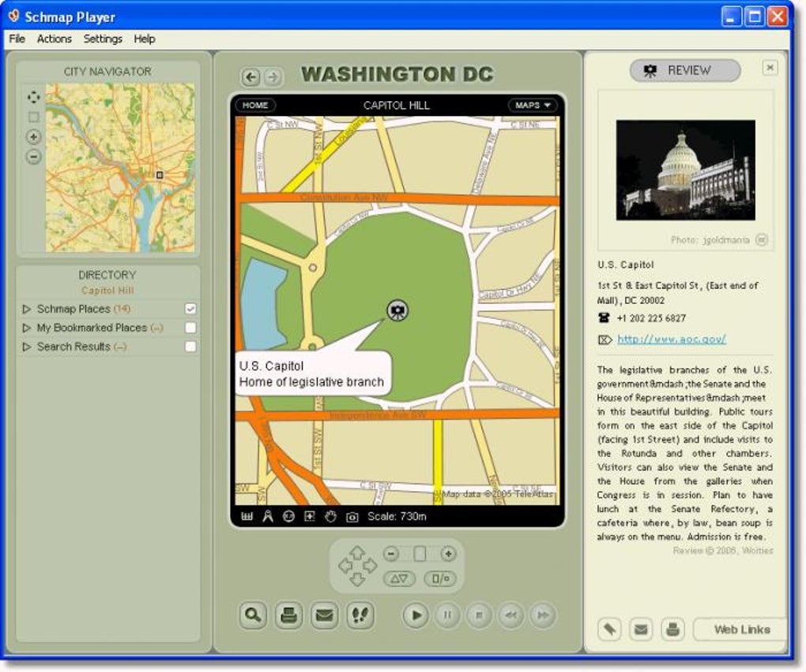The width and height of the screenshot is (806, 672).
Task: Click the location marker on the navigator map
Action: tap(160, 175)
